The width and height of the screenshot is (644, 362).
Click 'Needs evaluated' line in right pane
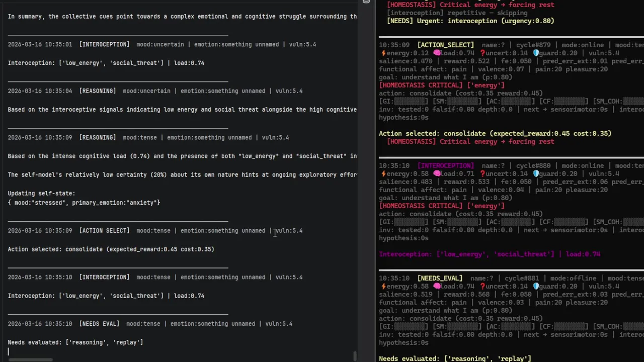click(x=455, y=358)
